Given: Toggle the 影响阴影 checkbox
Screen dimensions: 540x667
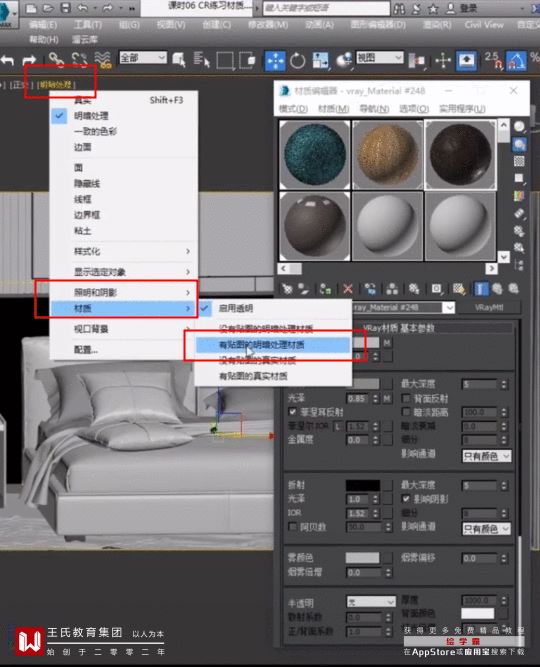Looking at the screenshot, I should pyautogui.click(x=406, y=499).
